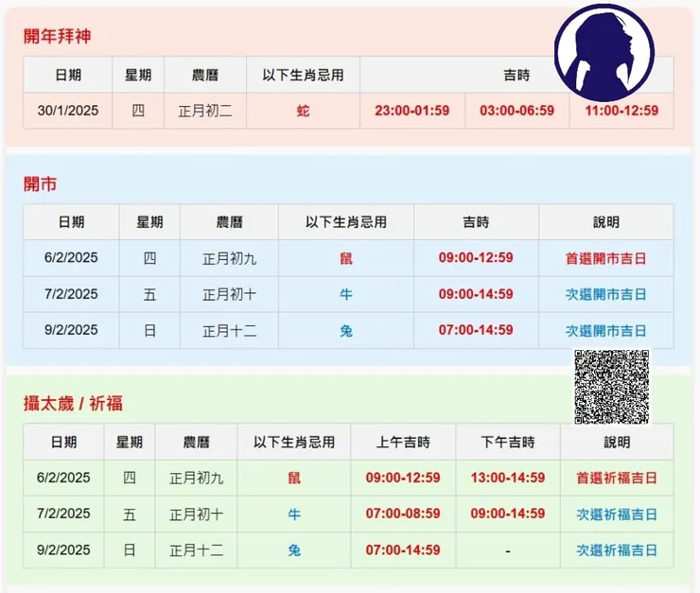This screenshot has height=593, width=700.
Task: Click 次選祈福吉日 in the 7/2/2025 row
Action: (x=617, y=515)
